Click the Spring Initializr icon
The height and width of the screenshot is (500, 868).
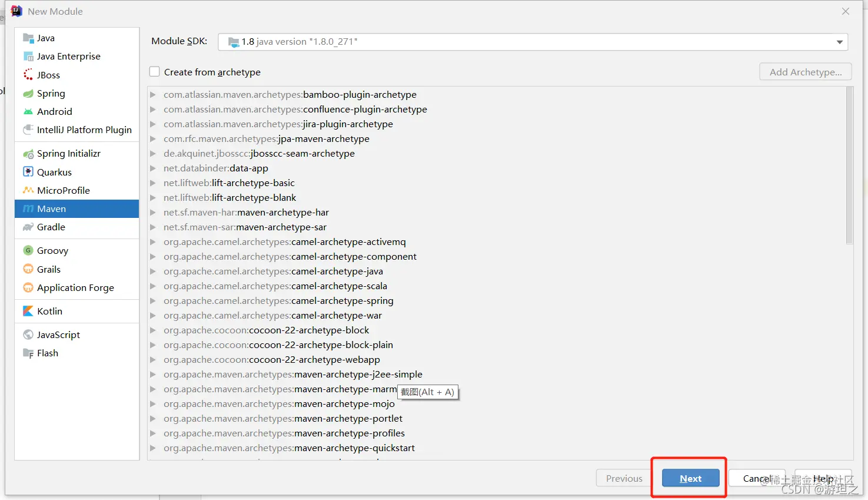(x=28, y=154)
